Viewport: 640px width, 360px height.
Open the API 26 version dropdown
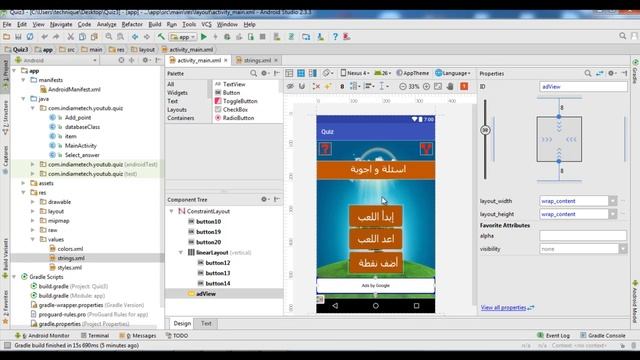[x=382, y=73]
